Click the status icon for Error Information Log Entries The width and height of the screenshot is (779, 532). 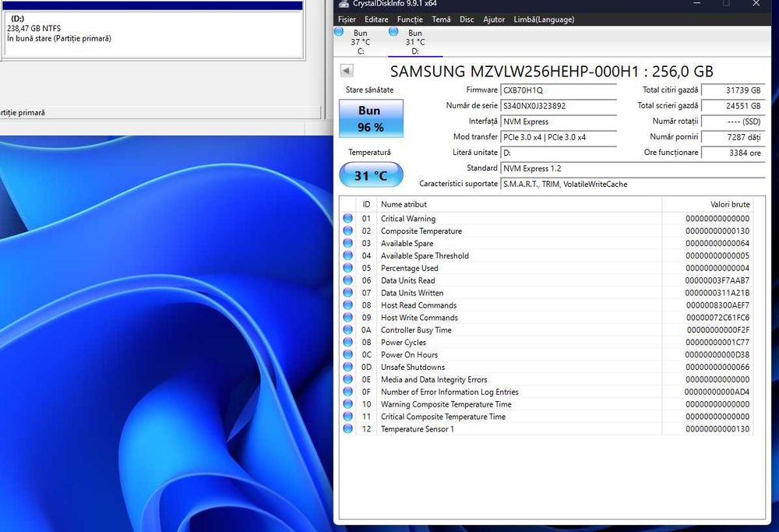click(347, 392)
